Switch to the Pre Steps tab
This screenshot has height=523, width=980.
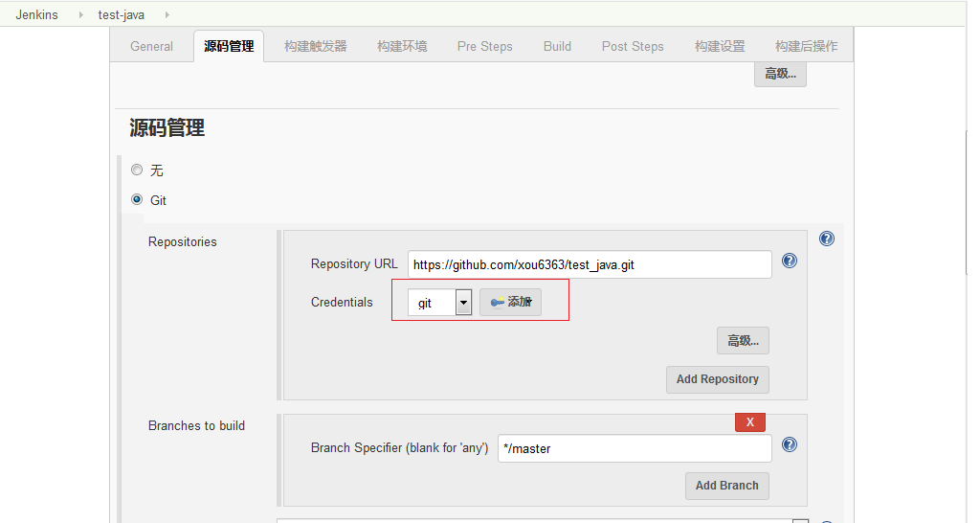(484, 46)
